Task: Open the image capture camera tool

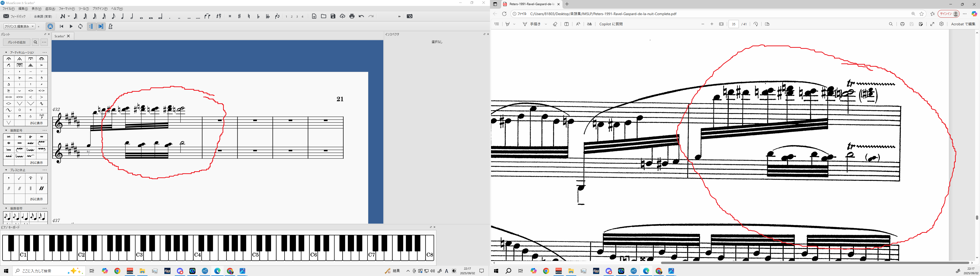Action: 410,16
